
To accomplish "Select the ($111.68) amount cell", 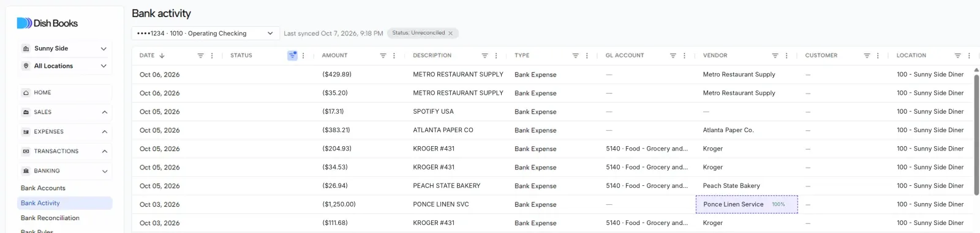I will (335, 223).
